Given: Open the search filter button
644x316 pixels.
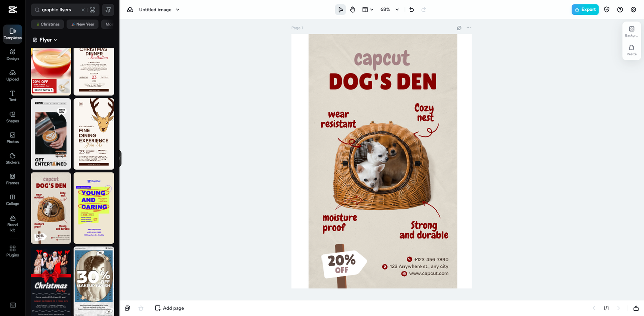Looking at the screenshot, I should click(108, 10).
